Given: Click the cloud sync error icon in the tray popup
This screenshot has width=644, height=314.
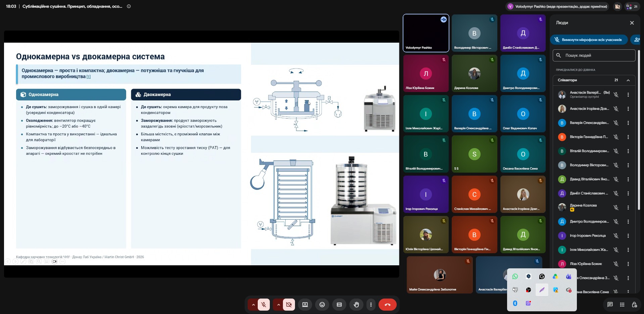Looking at the screenshot, I should [x=568, y=290].
